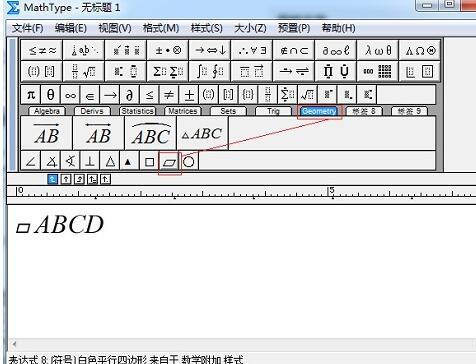Switch to the Statistics tab
Viewport: 476px width, 364px height.
137,111
